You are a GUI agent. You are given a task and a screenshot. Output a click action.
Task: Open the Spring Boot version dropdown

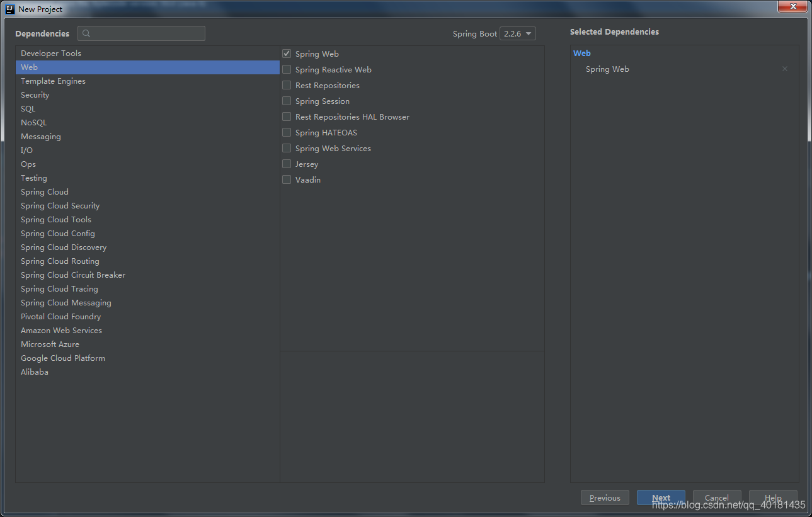click(x=518, y=34)
